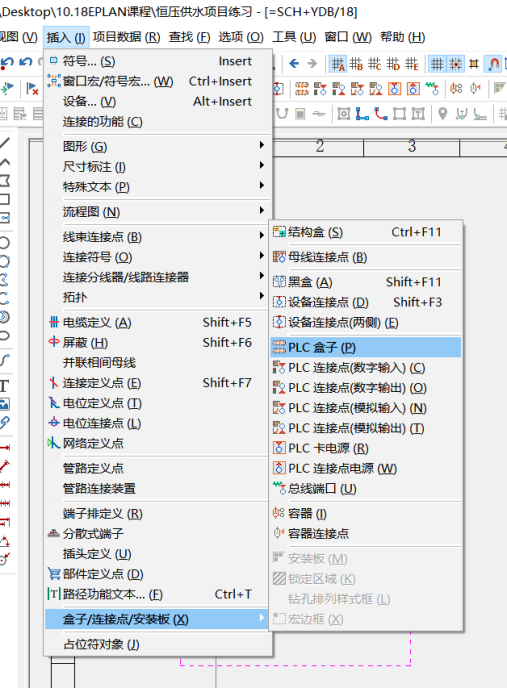Click the bus port toolbar icon
This screenshot has width=507, height=688.
coord(432,89)
